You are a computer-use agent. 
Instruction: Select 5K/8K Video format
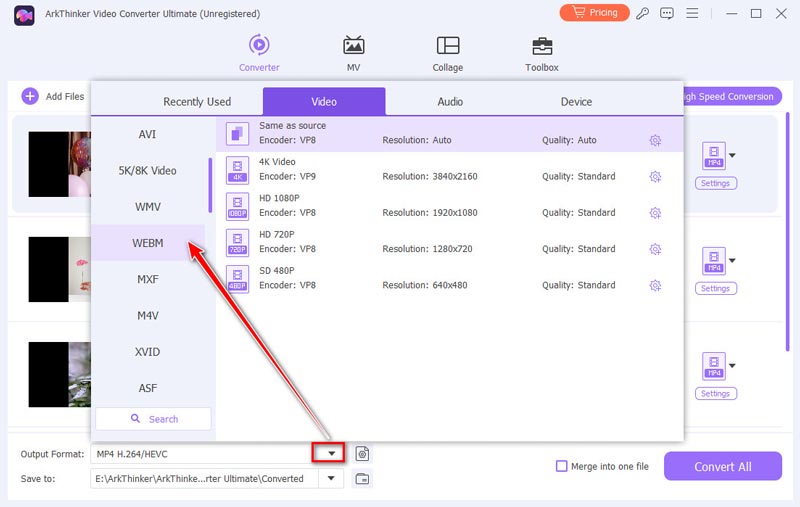point(147,170)
